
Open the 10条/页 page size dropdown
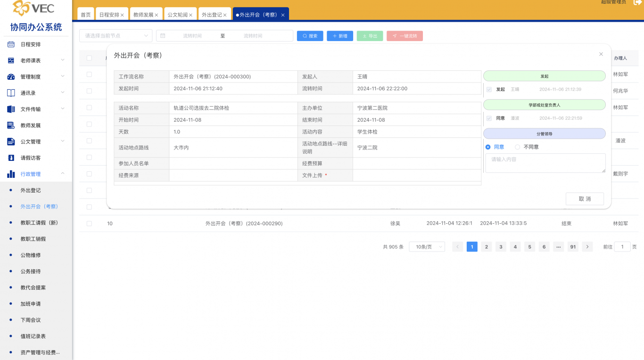[x=427, y=247]
